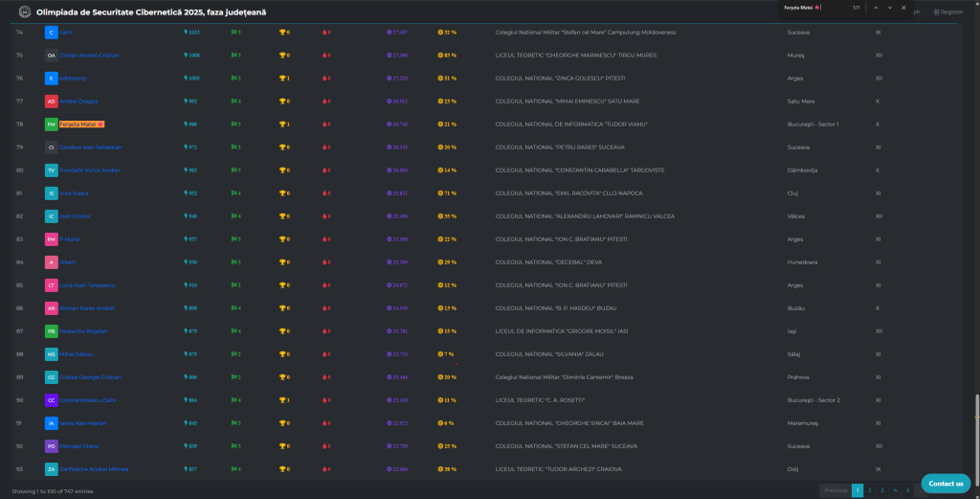Go to page 2 of the leaderboard
This screenshot has height=499, width=980.
click(x=870, y=489)
